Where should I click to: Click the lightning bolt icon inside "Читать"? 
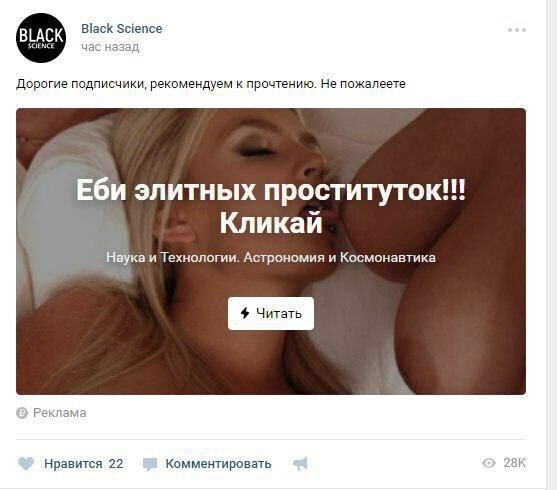(245, 313)
